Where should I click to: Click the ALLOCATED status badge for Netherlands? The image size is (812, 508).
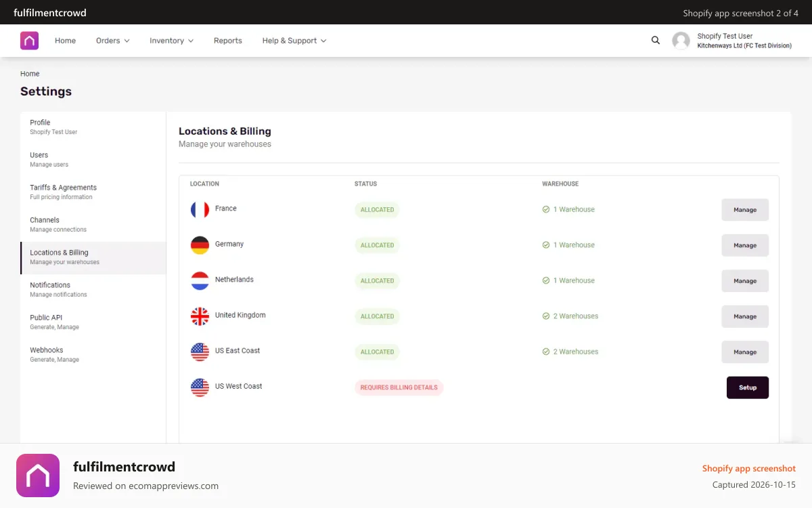[x=377, y=281]
